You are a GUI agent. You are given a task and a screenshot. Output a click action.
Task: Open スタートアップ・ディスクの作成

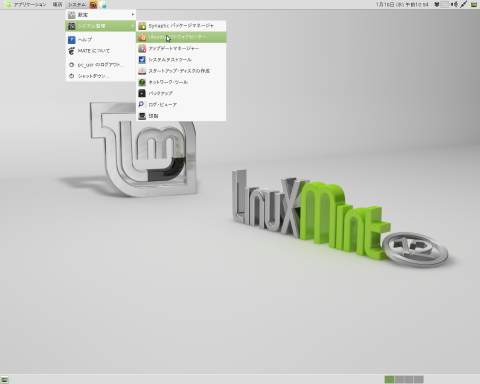coord(181,71)
